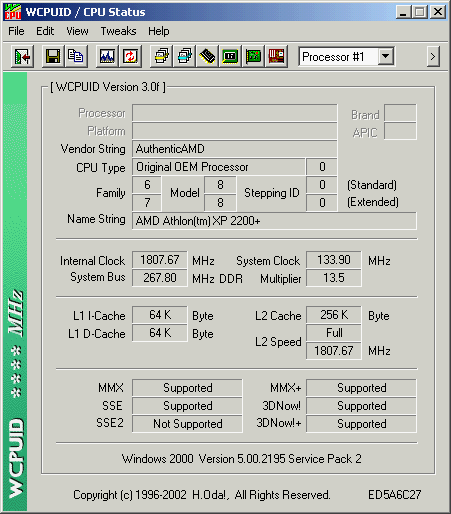The height and width of the screenshot is (514, 451).
Task: Click the empty Brand box
Action: [400, 113]
